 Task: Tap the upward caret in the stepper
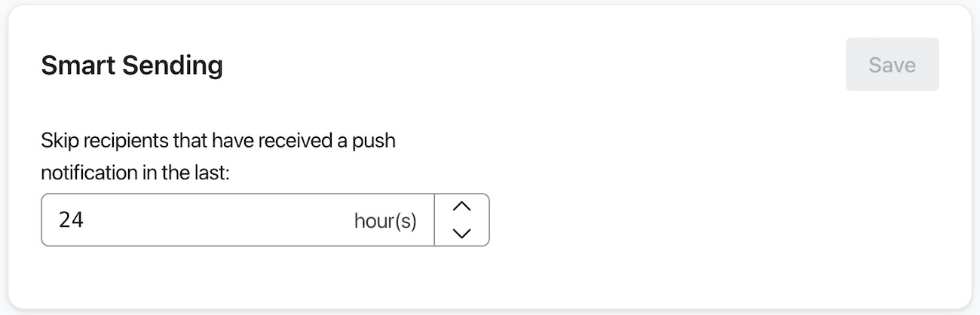pyautogui.click(x=462, y=206)
